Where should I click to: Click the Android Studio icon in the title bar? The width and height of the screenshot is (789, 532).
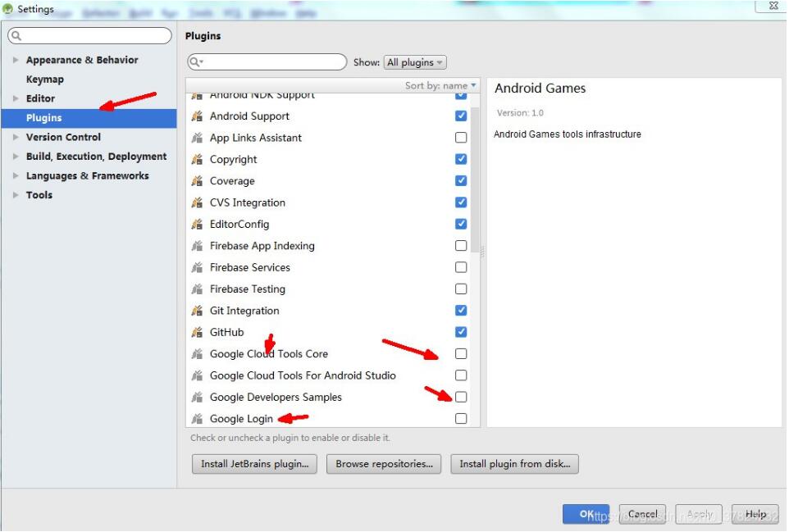tap(7, 8)
